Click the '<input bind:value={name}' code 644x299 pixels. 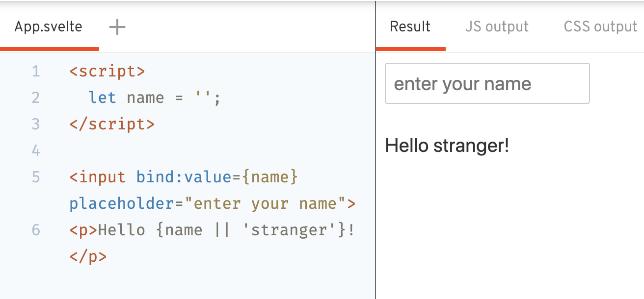click(x=184, y=177)
